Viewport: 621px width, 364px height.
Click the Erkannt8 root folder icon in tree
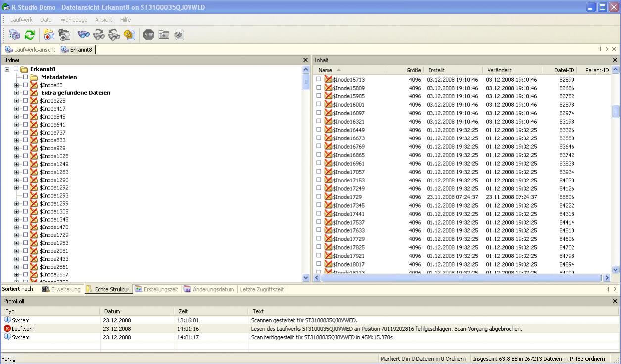point(24,69)
